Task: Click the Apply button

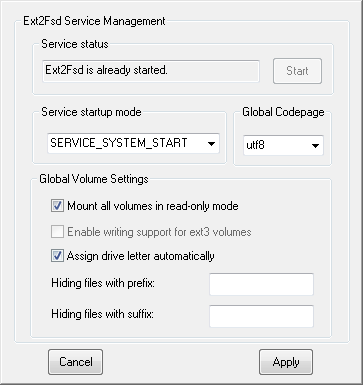Action: pos(286,362)
